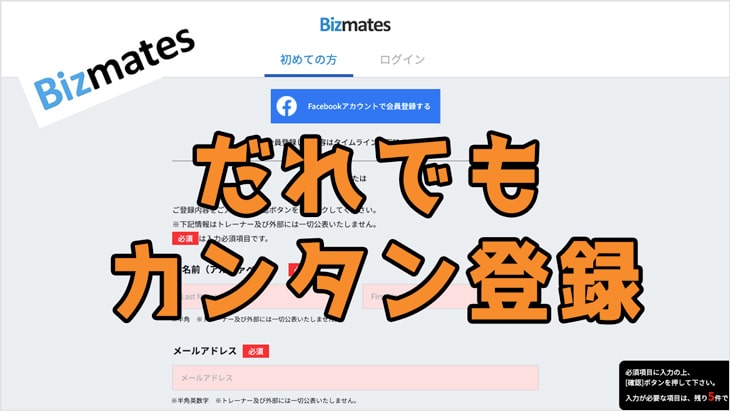Click the 必須 badge beside メールアドレス

click(256, 351)
